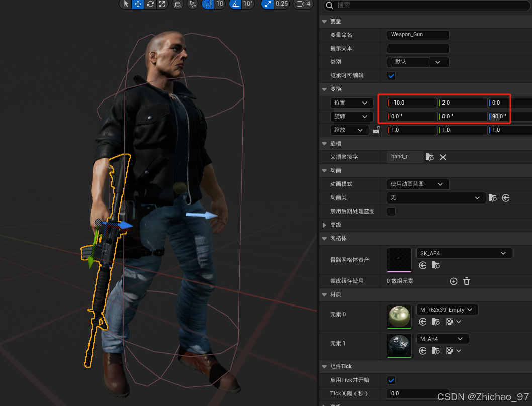Screen dimensions: 532x406
Task: Toggle rotation angle snapping icon
Action: [235, 4]
